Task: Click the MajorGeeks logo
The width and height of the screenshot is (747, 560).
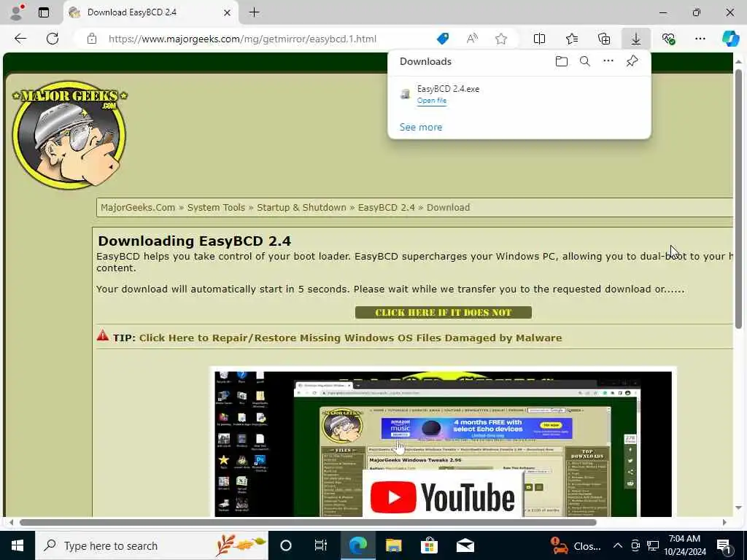Action: pyautogui.click(x=69, y=135)
